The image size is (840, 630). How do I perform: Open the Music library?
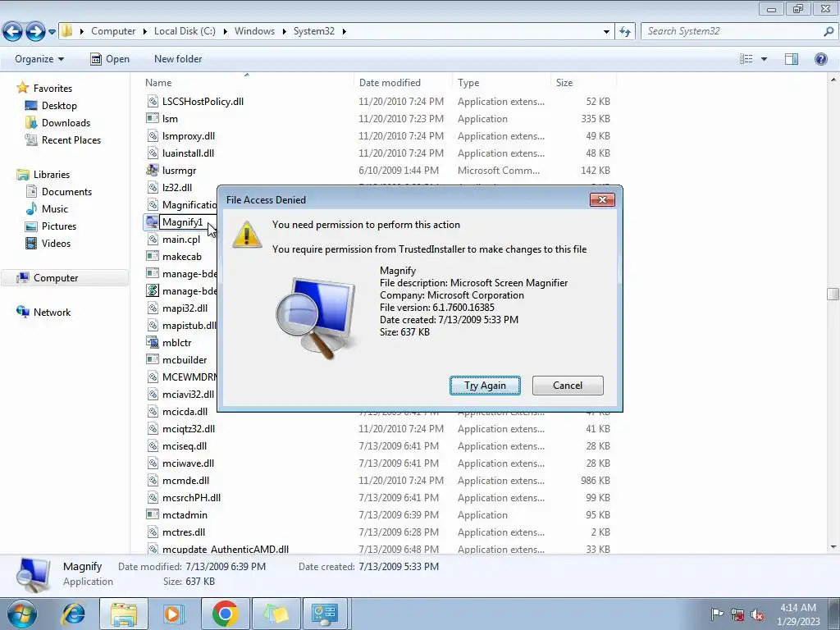55,209
